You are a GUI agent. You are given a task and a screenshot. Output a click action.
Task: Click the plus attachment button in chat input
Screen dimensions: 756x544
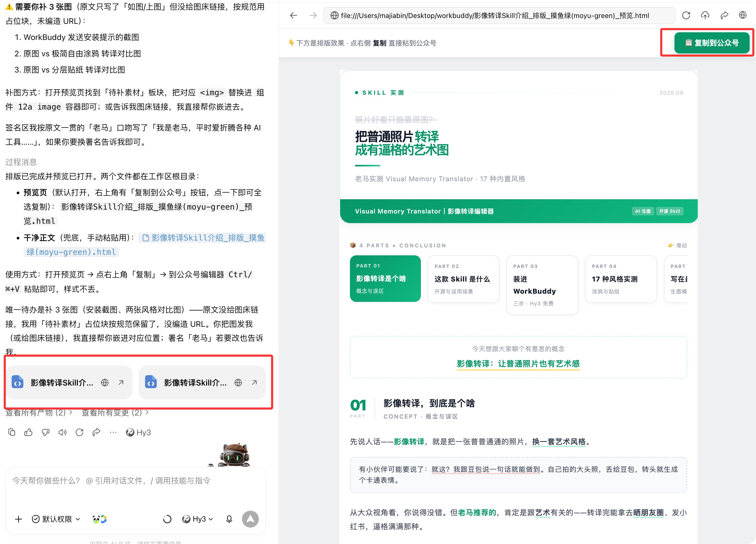tap(19, 519)
